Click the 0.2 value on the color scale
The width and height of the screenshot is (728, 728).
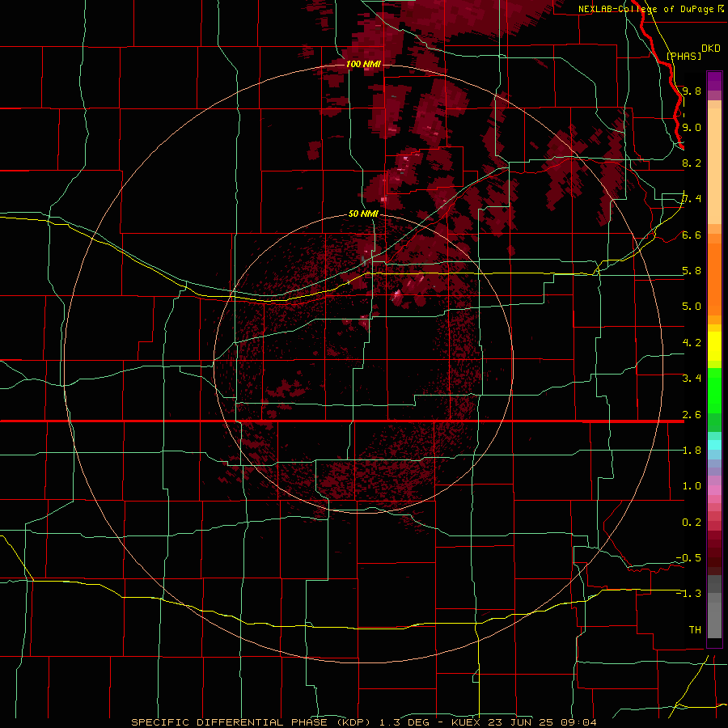pos(692,523)
